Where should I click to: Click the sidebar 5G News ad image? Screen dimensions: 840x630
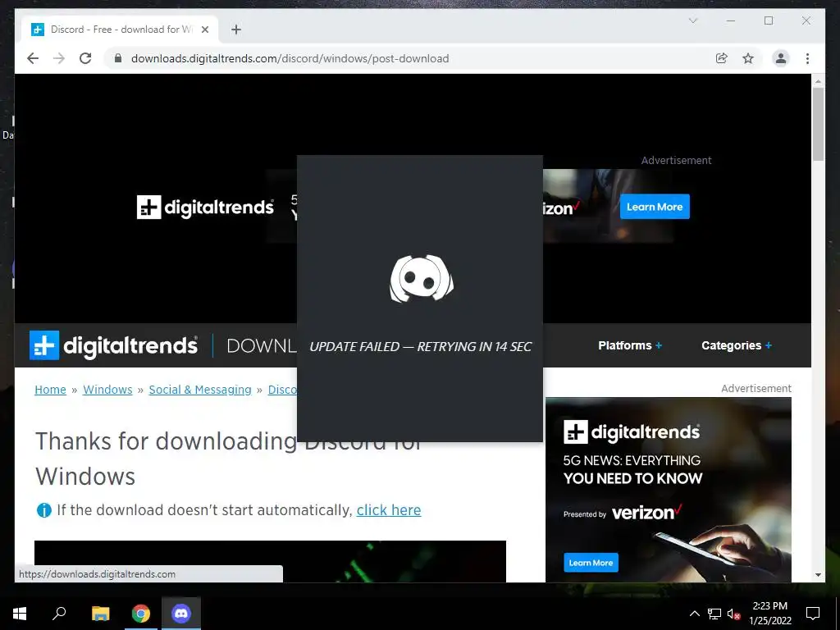pyautogui.click(x=668, y=489)
